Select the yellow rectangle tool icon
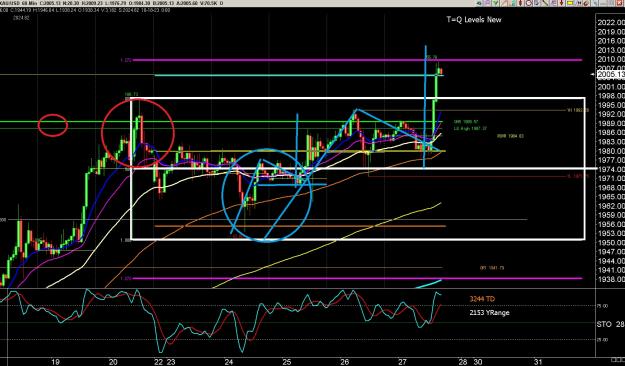The width and height of the screenshot is (625, 366). click(x=570, y=3)
